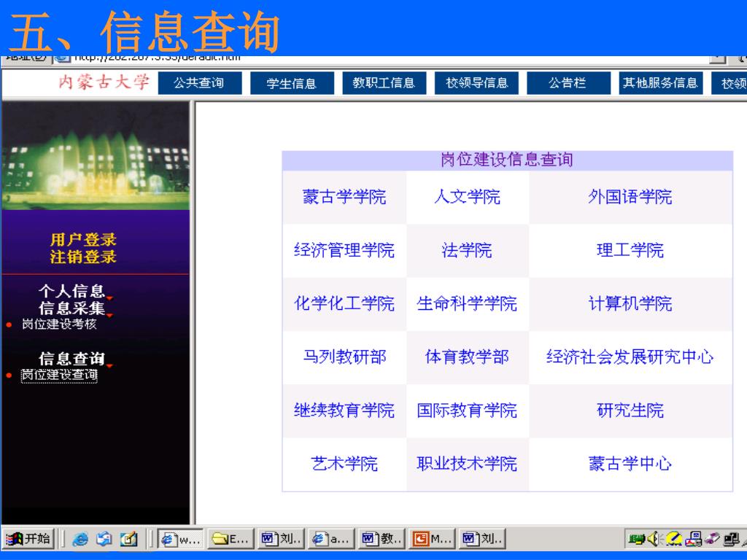Open the 国际教育学院 link

468,410
